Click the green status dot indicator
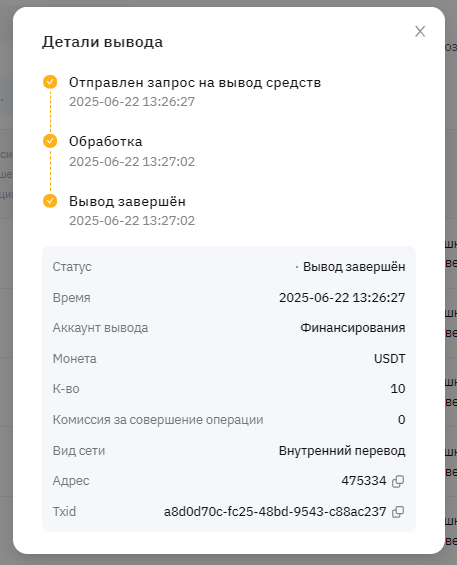This screenshot has width=457, height=565. pos(297,267)
